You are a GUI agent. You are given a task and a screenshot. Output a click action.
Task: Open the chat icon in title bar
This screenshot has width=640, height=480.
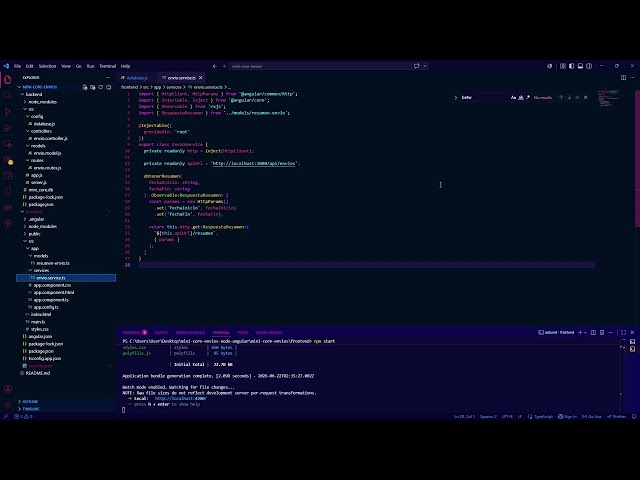[x=416, y=66]
